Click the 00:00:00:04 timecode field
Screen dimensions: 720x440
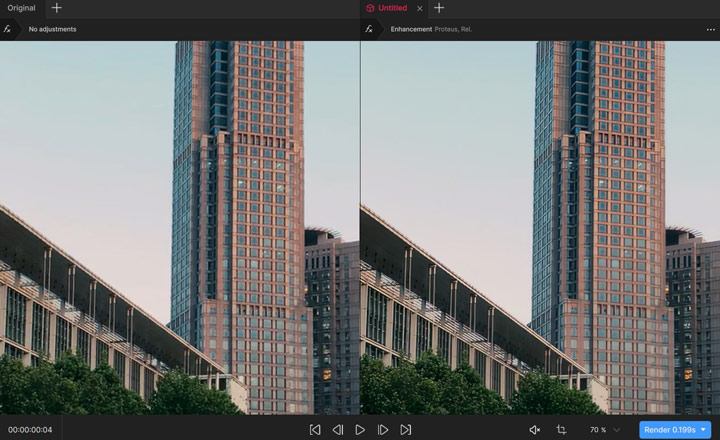tap(30, 430)
